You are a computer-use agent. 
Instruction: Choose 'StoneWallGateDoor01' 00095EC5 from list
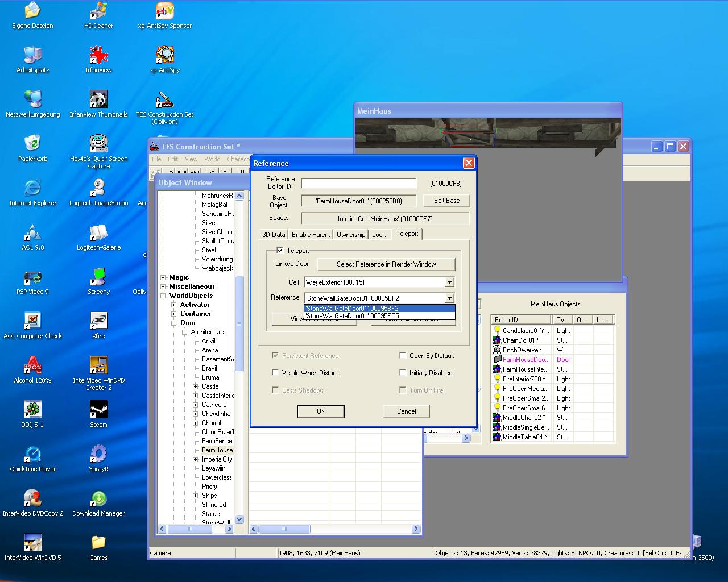point(379,316)
